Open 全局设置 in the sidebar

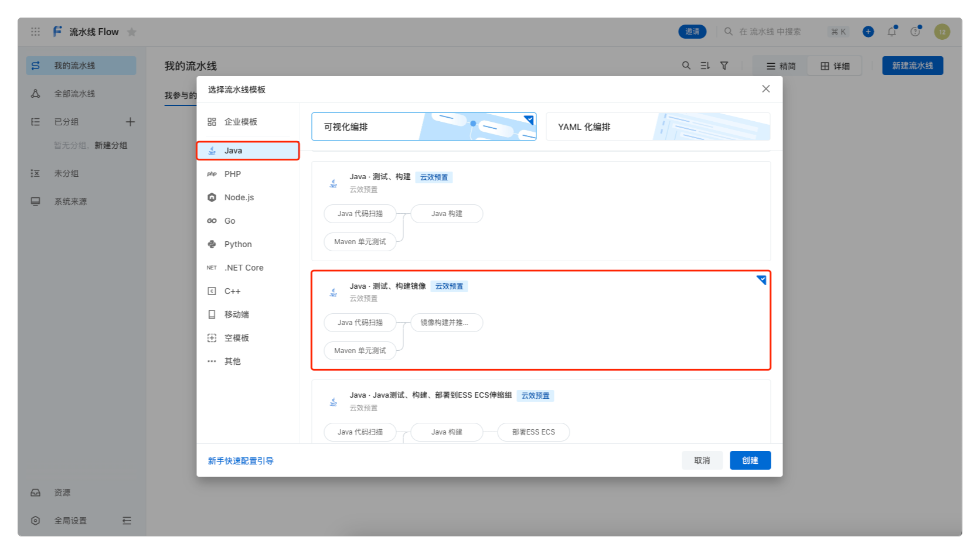click(x=70, y=521)
